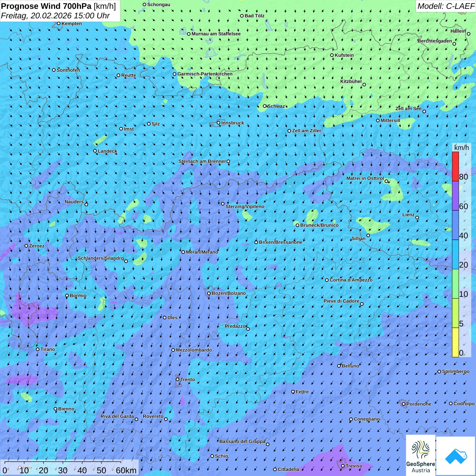
Task: Click the 'Modell: C-LAEF' label
Action: tap(446, 6)
